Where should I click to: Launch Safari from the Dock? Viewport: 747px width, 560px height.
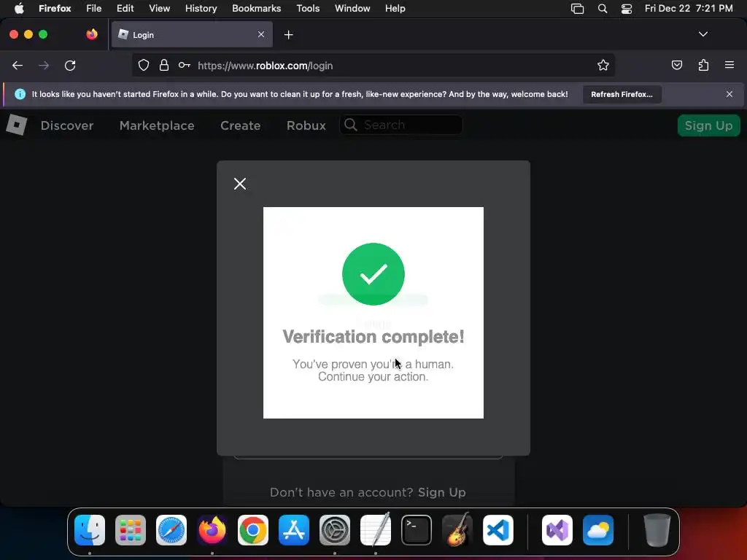[x=171, y=530]
